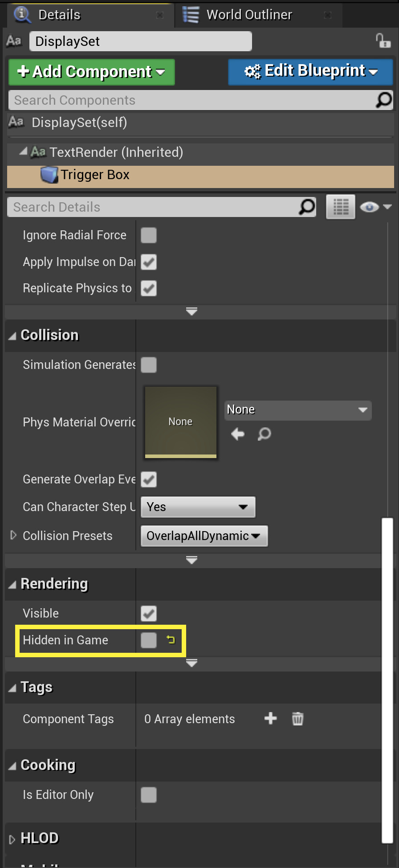Show advanced Rendering properties arrow
This screenshot has height=868, width=399.
192,663
